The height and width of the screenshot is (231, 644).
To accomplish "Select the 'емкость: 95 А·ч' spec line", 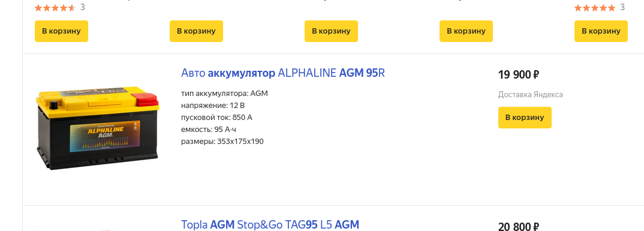I will click(209, 130).
